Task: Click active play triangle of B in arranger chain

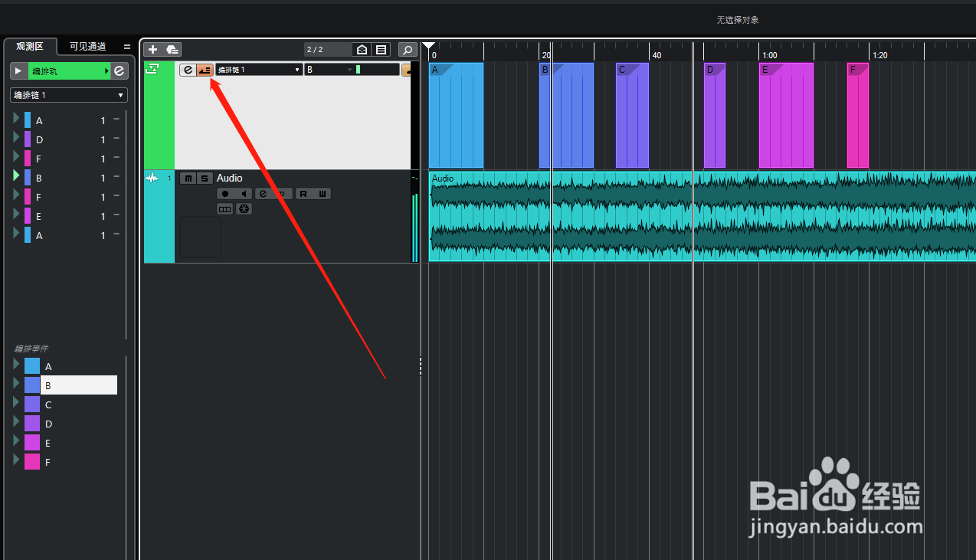Action: pos(16,176)
